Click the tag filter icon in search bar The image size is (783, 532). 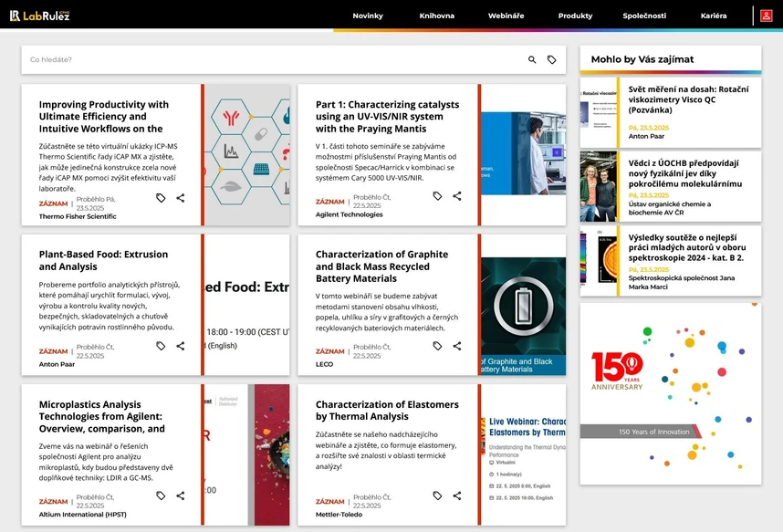tap(552, 59)
